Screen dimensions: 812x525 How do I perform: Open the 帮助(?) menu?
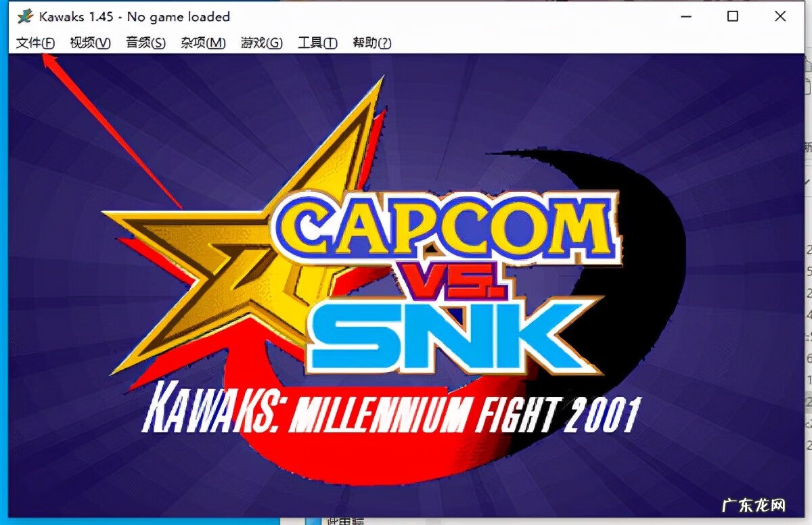[x=372, y=43]
